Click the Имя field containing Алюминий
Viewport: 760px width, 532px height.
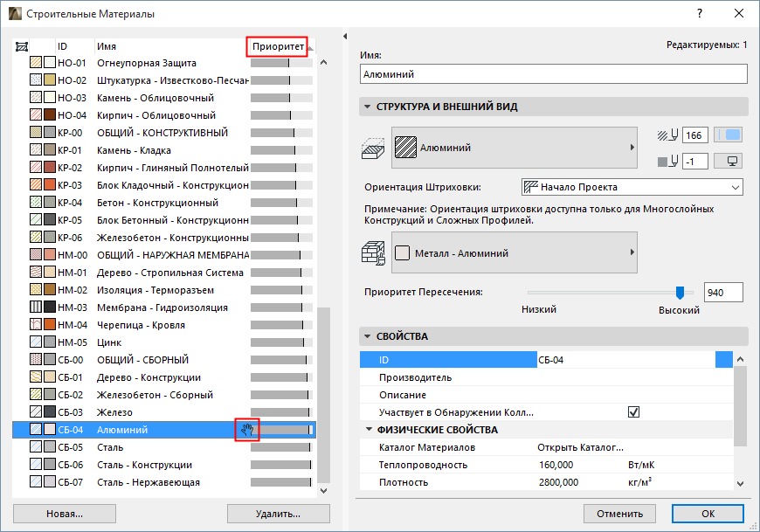pos(554,74)
